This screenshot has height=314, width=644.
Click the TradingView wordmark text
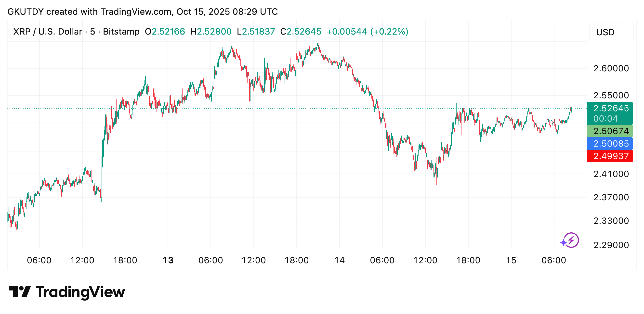(80, 292)
